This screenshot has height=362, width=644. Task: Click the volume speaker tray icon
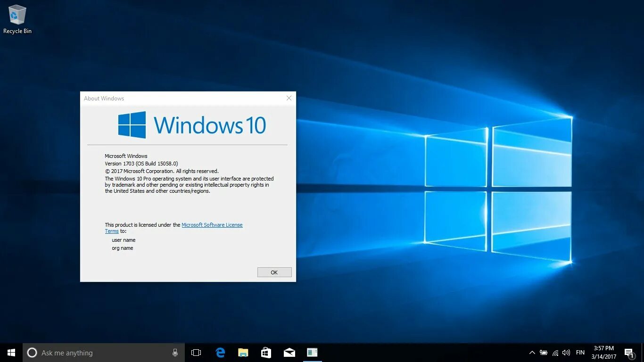tap(566, 353)
